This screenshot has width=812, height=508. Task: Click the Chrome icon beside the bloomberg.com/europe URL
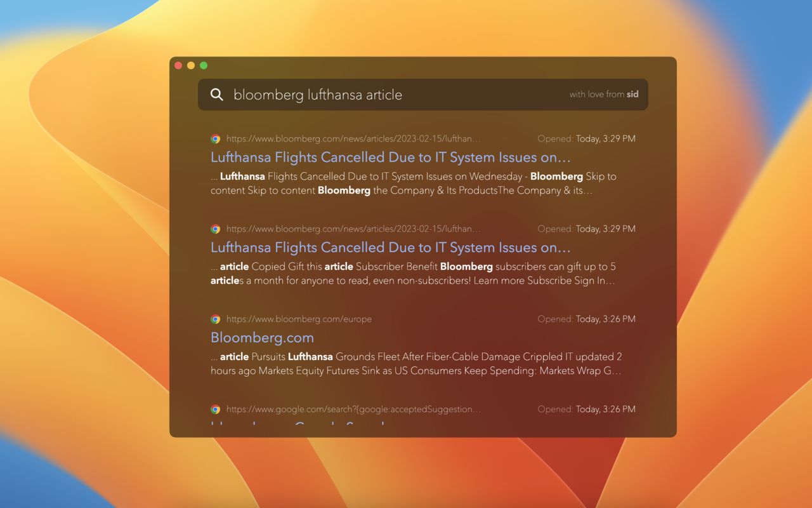pos(216,319)
